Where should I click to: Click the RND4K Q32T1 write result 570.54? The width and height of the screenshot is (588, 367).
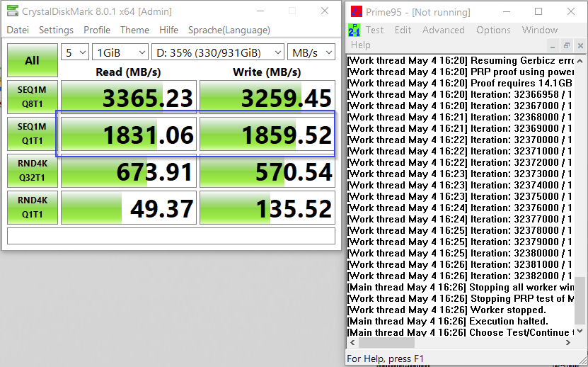[x=267, y=171]
